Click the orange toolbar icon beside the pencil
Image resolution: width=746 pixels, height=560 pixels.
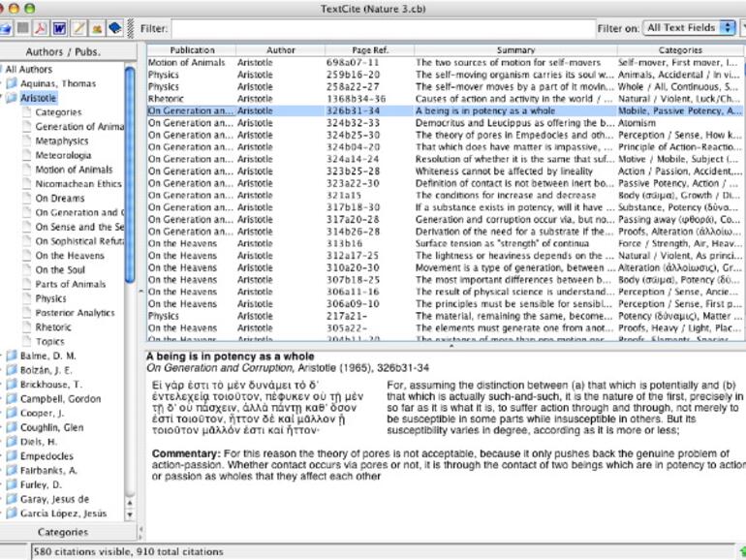(x=97, y=28)
